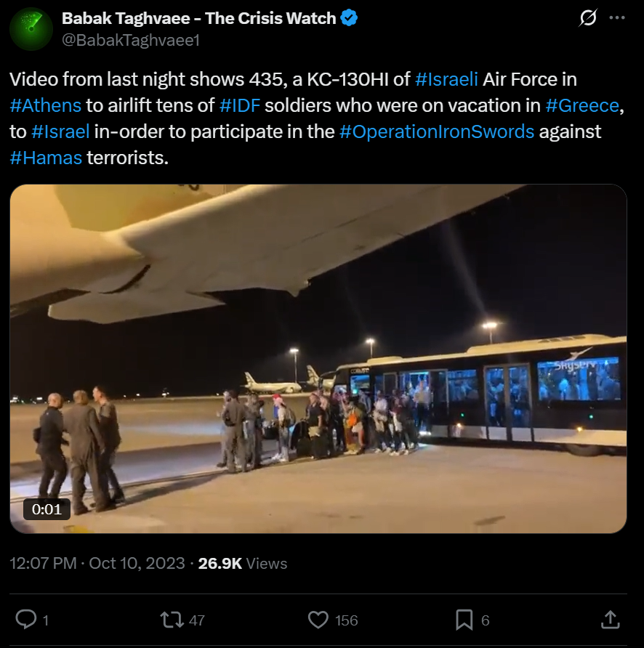Open the #IDF hashtag link

pos(240,105)
